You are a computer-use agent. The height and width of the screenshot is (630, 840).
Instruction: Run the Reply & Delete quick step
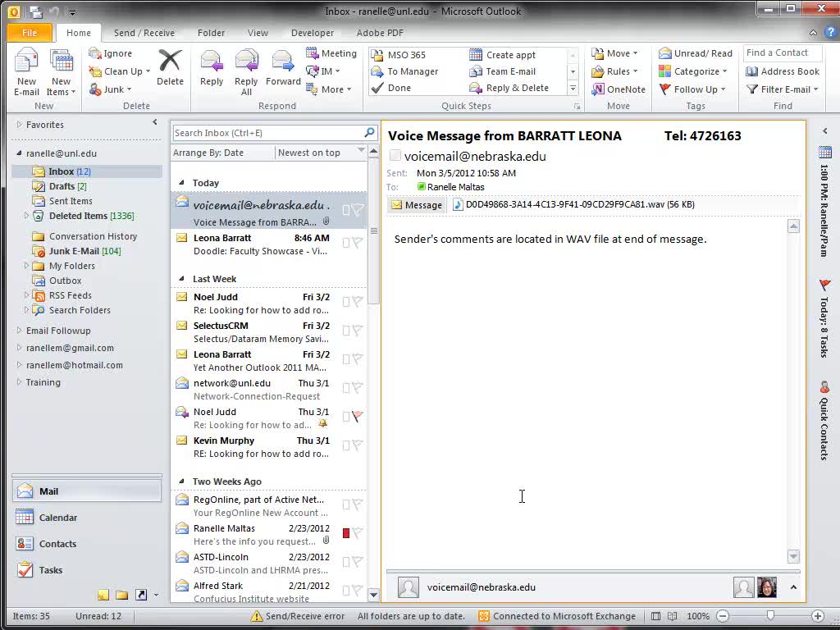509,88
